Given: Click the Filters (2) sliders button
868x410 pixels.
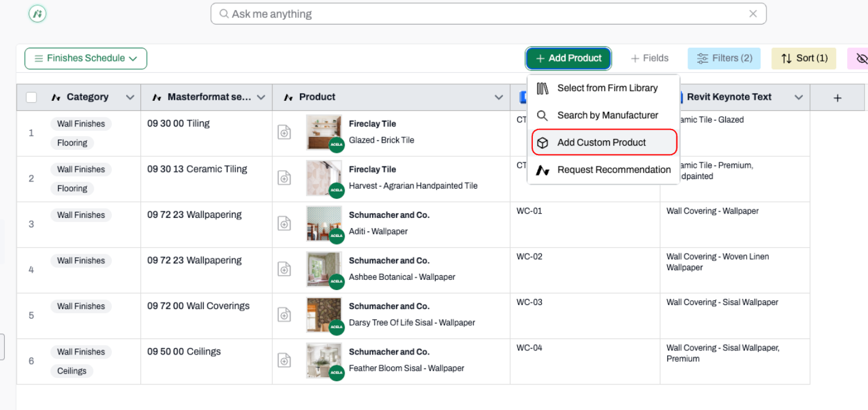Looking at the screenshot, I should pyautogui.click(x=724, y=58).
